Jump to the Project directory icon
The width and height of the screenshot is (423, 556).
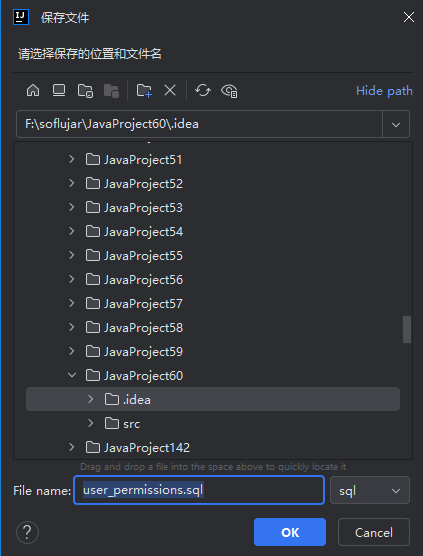coord(85,90)
